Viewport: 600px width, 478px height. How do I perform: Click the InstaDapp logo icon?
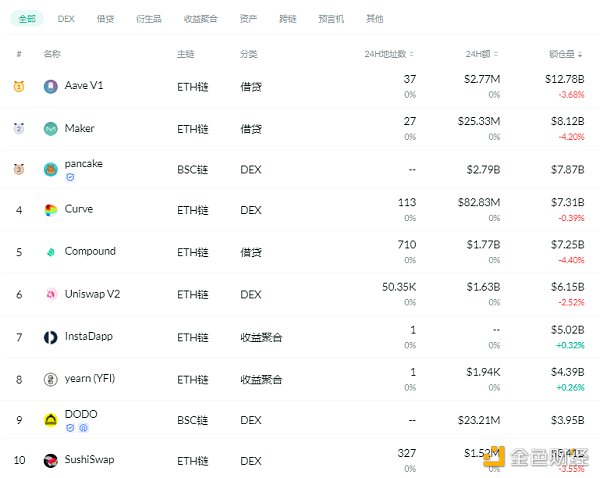click(x=50, y=337)
